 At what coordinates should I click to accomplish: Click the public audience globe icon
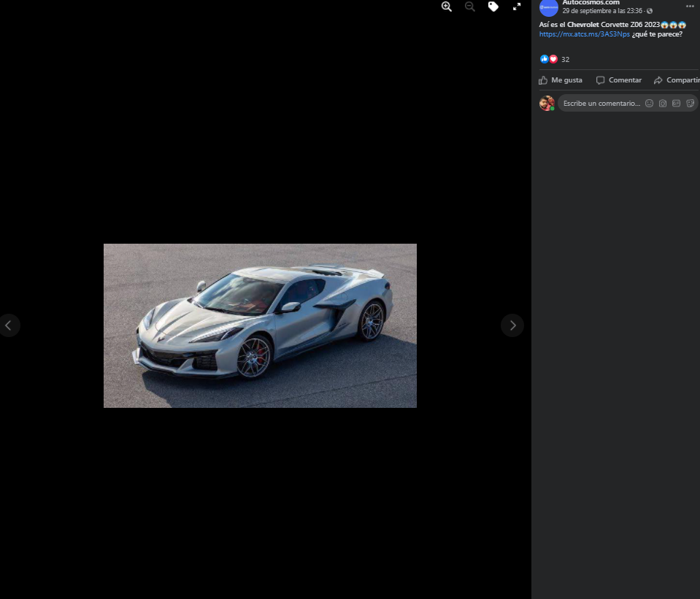coord(650,11)
